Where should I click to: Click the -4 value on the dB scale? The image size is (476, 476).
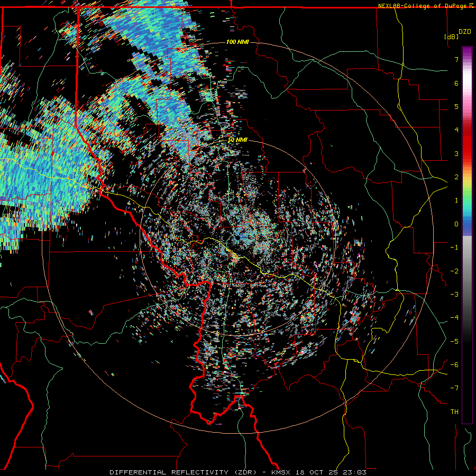tap(454, 318)
